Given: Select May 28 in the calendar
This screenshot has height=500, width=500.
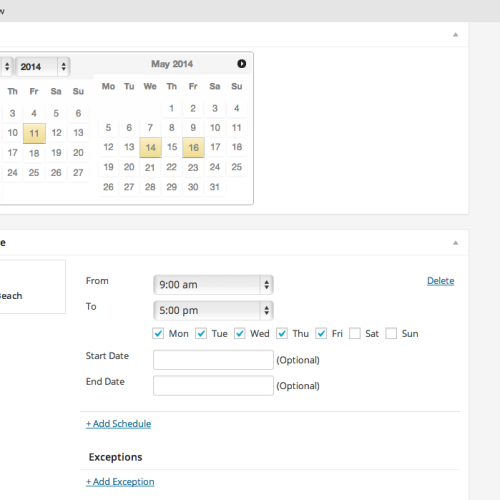Looking at the screenshot, I should [150, 187].
